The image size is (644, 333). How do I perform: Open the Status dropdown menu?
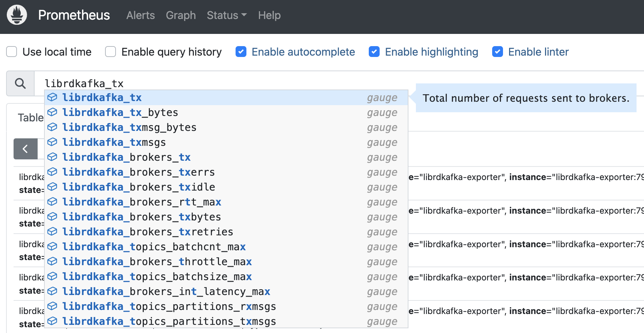point(227,15)
